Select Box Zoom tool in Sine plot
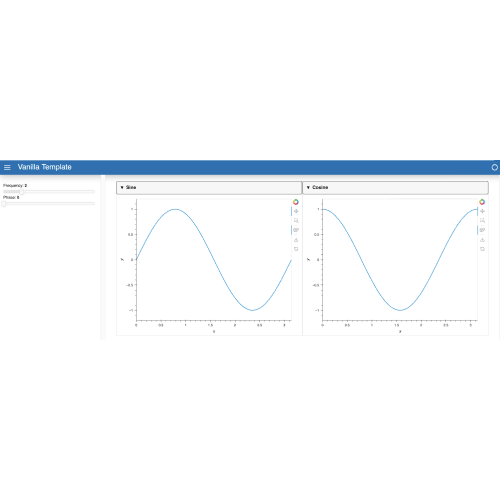Image resolution: width=500 pixels, height=500 pixels. [296, 221]
